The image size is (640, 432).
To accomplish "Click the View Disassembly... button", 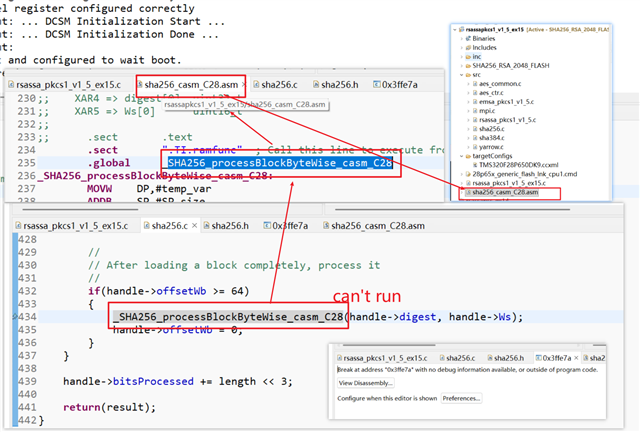I will pos(366,383).
